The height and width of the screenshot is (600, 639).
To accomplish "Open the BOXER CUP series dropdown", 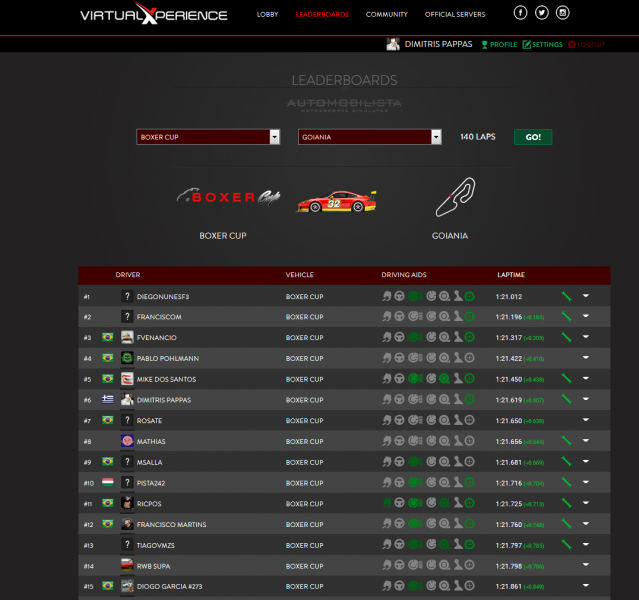I will pos(208,137).
